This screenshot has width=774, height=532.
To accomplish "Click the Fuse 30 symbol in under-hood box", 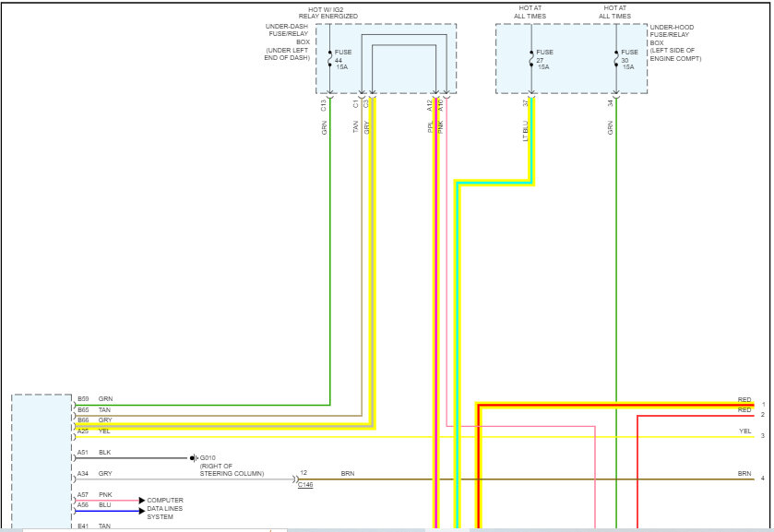I will click(x=616, y=58).
